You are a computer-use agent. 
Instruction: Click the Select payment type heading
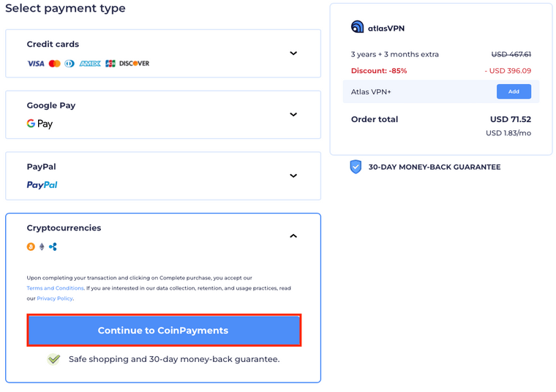65,8
